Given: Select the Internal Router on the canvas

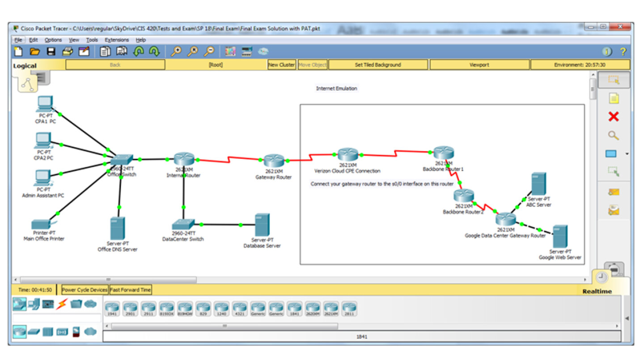Looking at the screenshot, I should (x=184, y=159).
